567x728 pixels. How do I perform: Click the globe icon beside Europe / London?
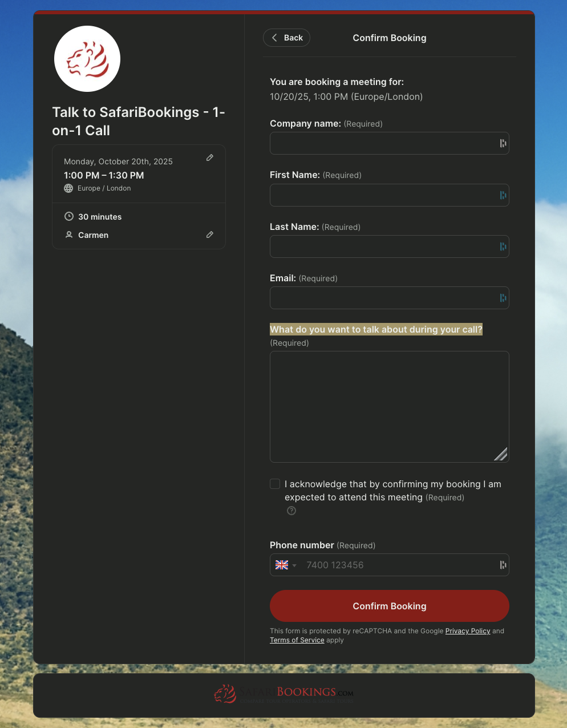coord(68,188)
